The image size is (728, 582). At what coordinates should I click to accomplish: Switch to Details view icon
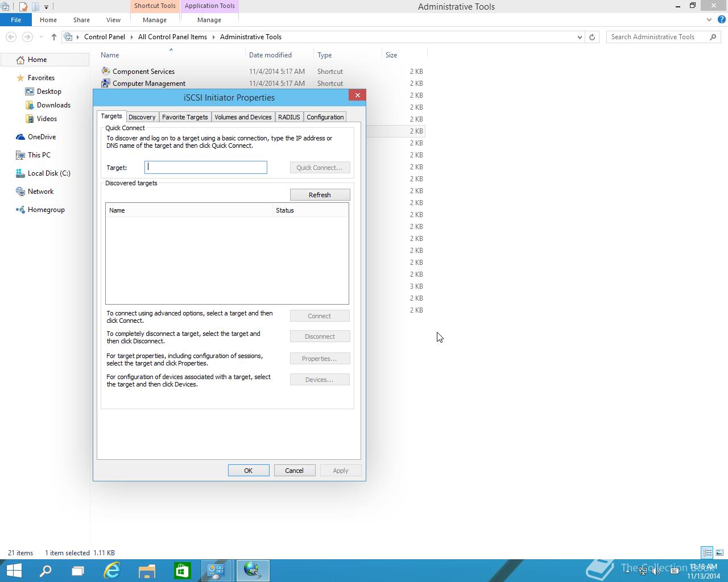pyautogui.click(x=707, y=552)
